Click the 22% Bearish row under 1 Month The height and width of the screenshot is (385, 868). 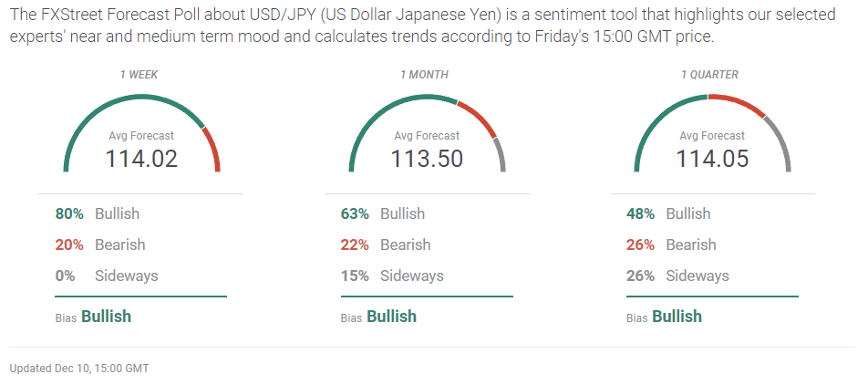pyautogui.click(x=385, y=245)
